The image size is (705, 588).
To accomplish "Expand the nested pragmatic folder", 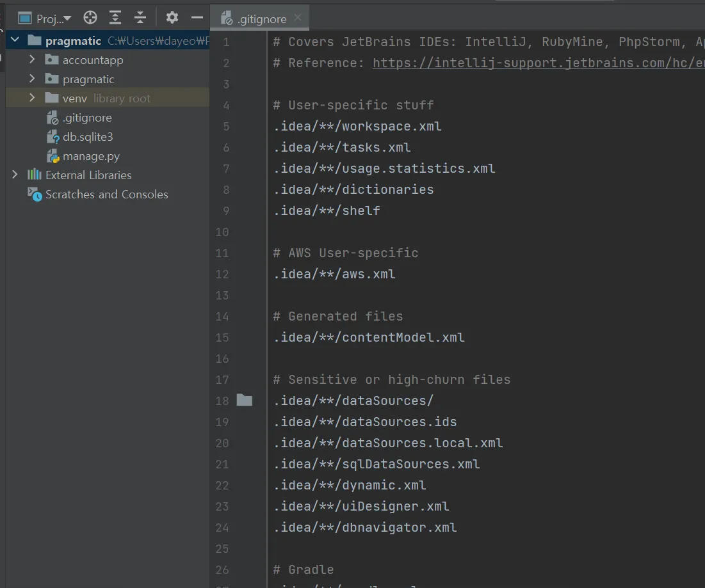I will click(x=31, y=79).
